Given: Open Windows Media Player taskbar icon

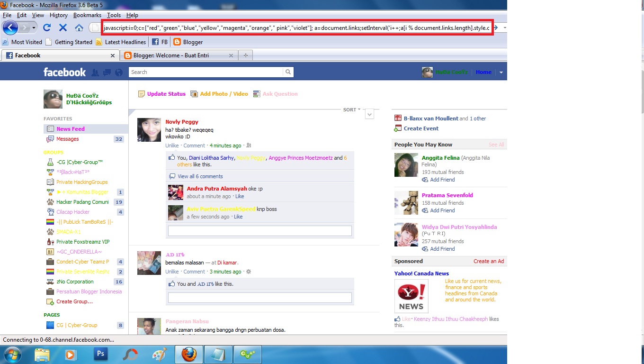Looking at the screenshot, I should tap(71, 354).
